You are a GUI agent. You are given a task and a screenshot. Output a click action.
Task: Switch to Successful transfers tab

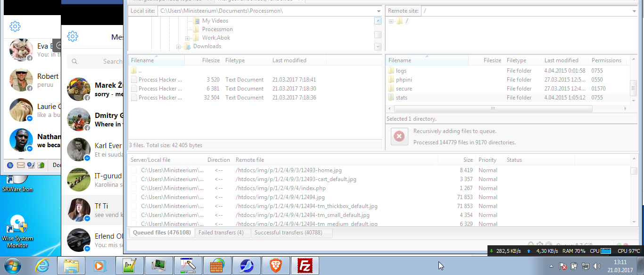[x=291, y=233]
